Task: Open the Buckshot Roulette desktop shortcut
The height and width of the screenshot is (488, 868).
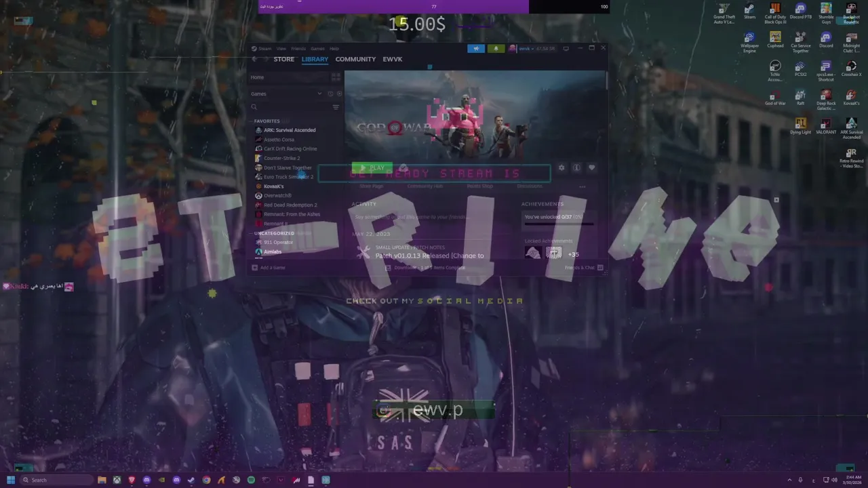Action: coord(851,14)
